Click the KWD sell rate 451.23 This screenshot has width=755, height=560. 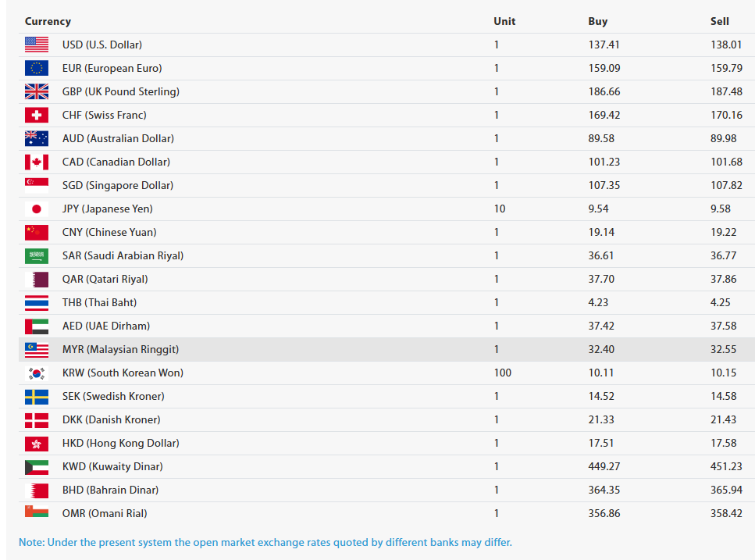tap(726, 466)
